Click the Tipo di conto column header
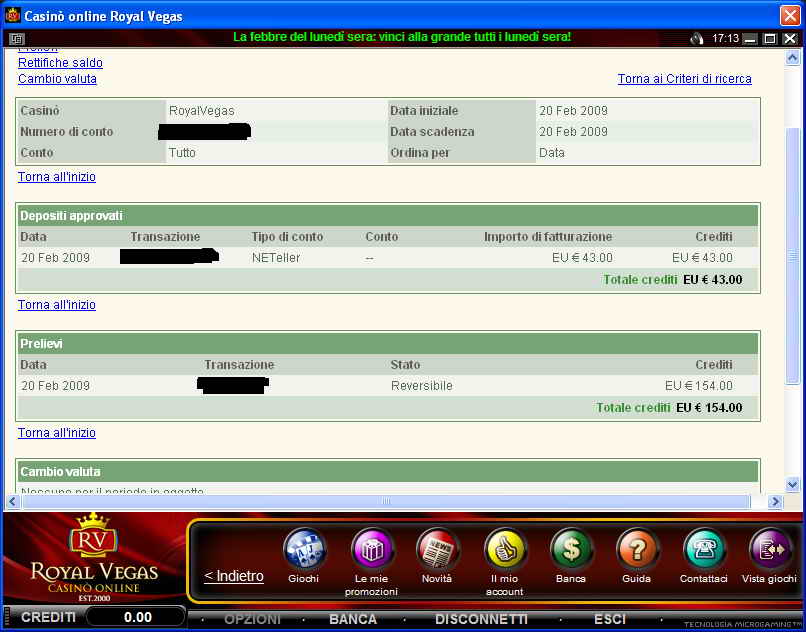Image resolution: width=806 pixels, height=632 pixels. coord(287,237)
